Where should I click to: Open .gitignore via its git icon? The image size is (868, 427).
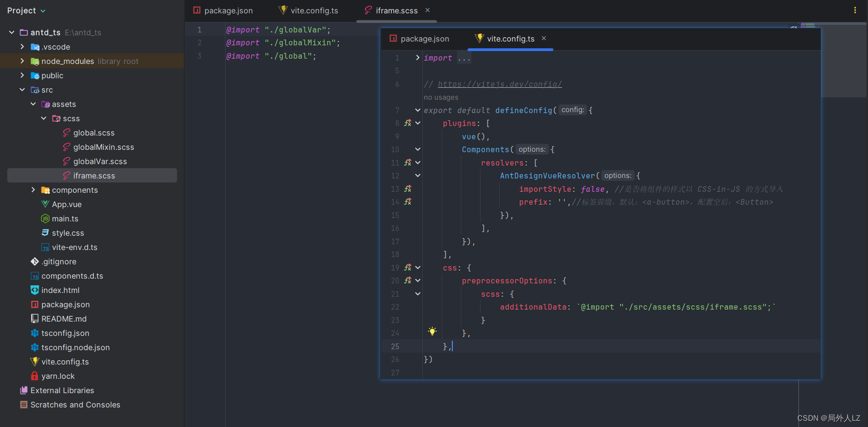coord(35,261)
